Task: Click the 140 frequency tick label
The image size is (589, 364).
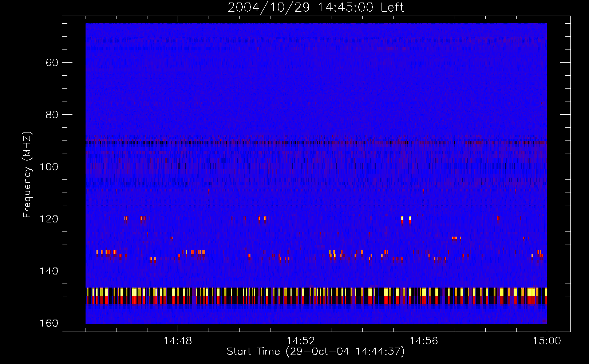Action: pyautogui.click(x=49, y=271)
